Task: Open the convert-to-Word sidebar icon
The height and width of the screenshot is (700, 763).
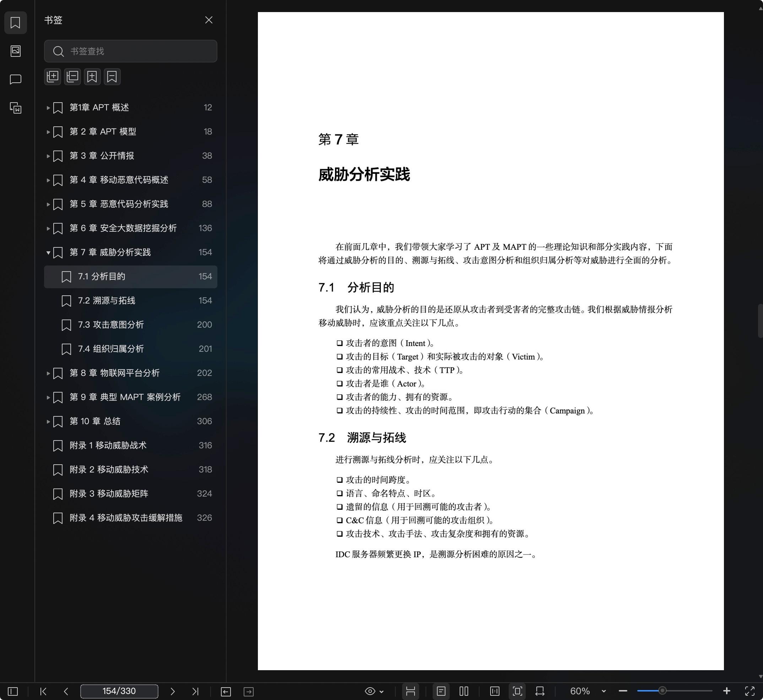Action: point(15,108)
